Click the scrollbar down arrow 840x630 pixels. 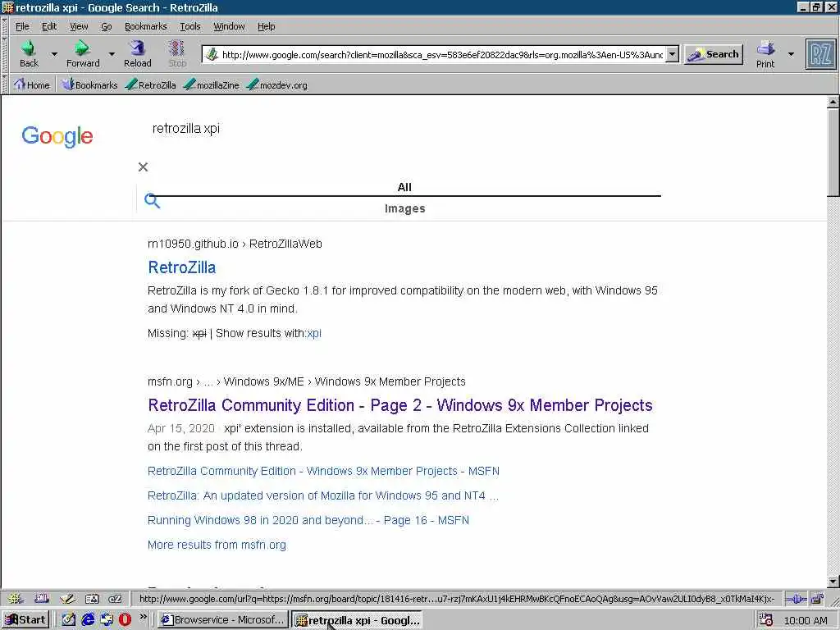tap(833, 582)
